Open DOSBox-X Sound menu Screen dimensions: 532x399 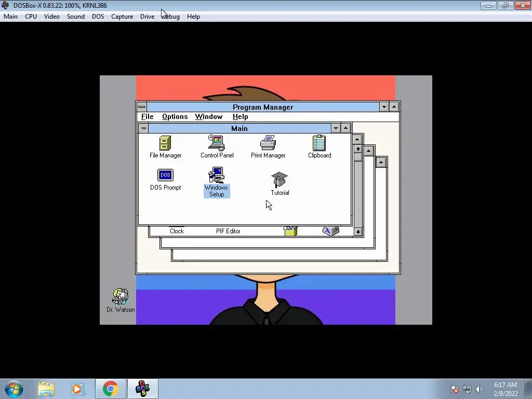[76, 17]
